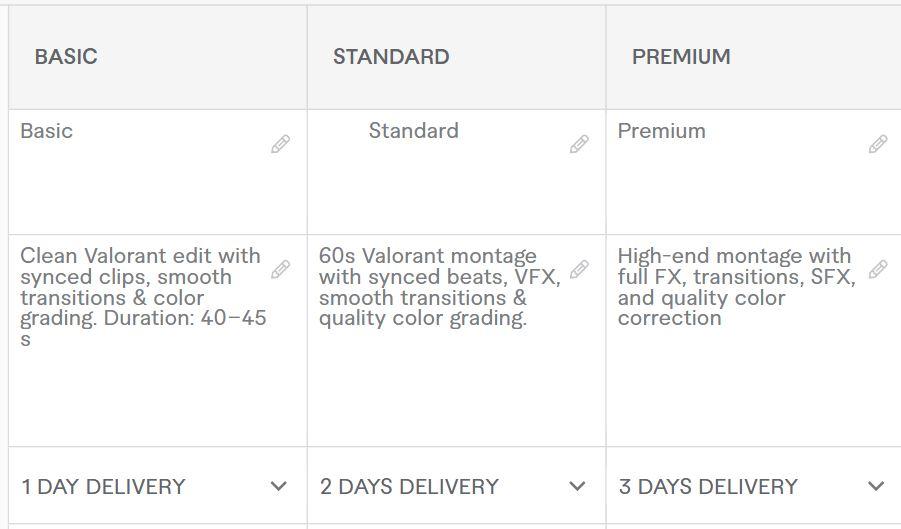Edit the Basic description using its pencil icon
This screenshot has width=901, height=529.
(x=281, y=270)
